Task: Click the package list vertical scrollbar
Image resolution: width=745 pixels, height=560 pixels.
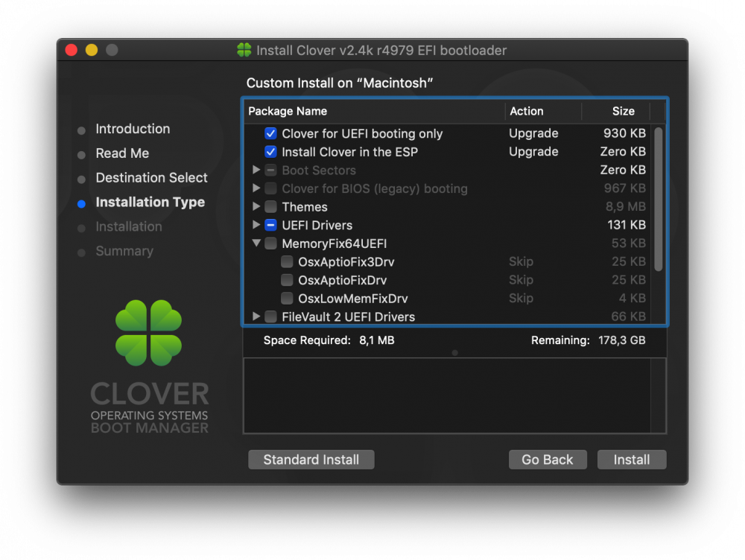Action: pyautogui.click(x=658, y=200)
